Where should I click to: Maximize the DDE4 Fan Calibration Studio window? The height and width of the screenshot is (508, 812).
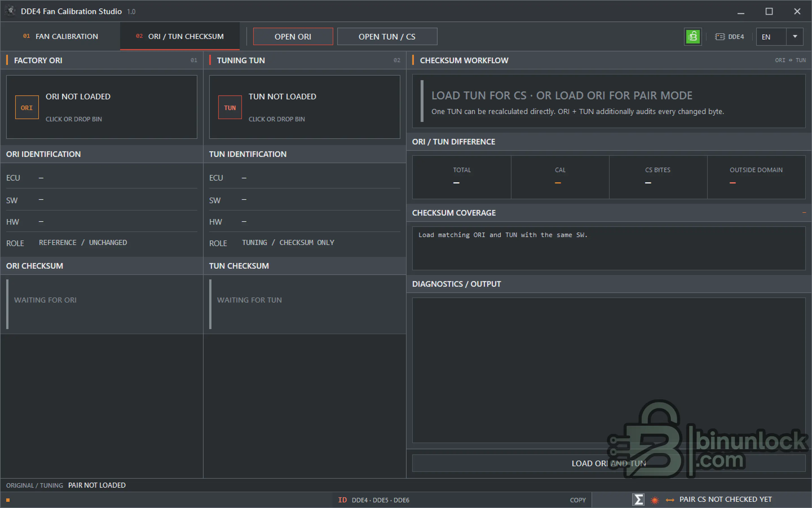tap(769, 11)
